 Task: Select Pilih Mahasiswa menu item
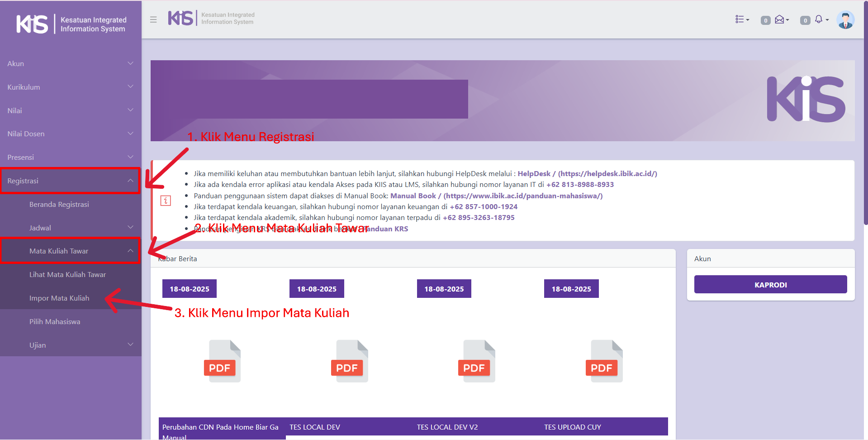pyautogui.click(x=55, y=321)
